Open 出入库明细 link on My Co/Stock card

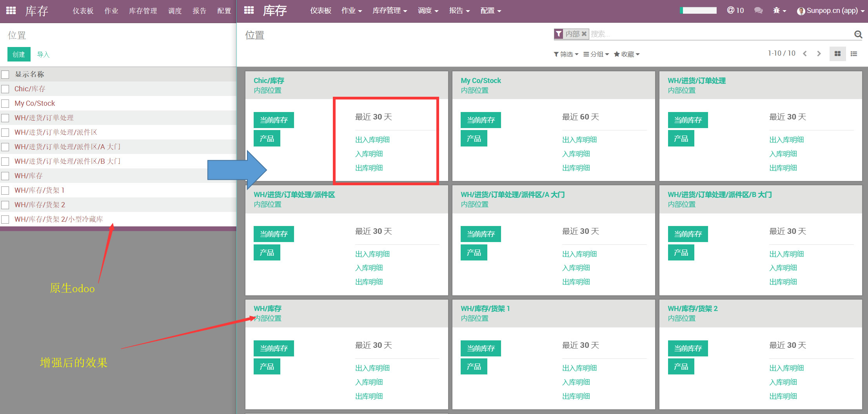579,139
